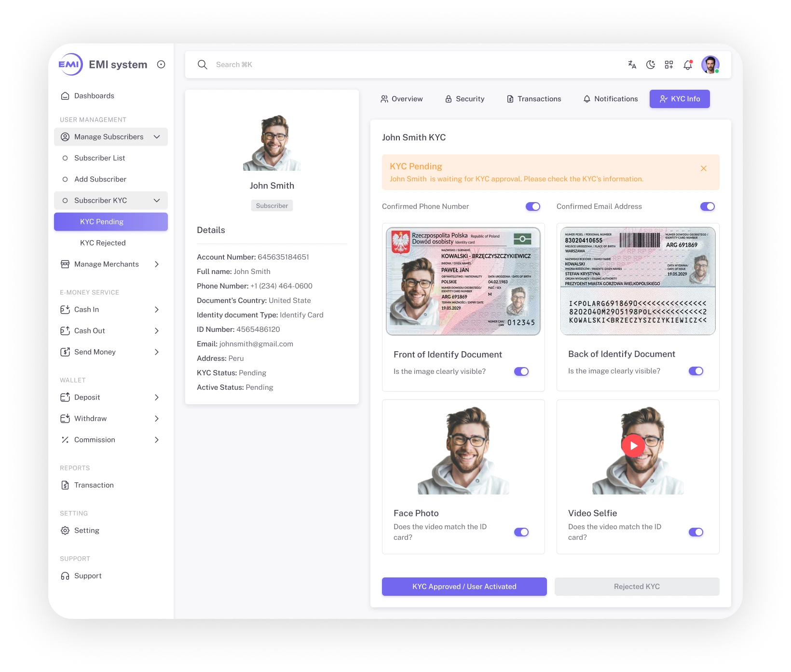
Task: Toggle Front of Identify Document visibility switch
Action: point(521,371)
